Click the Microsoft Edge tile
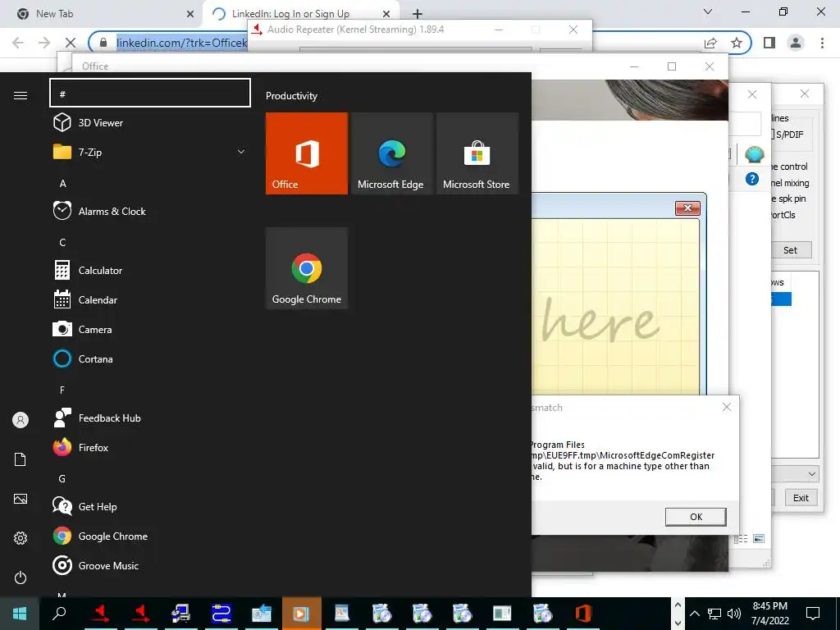 pos(391,153)
